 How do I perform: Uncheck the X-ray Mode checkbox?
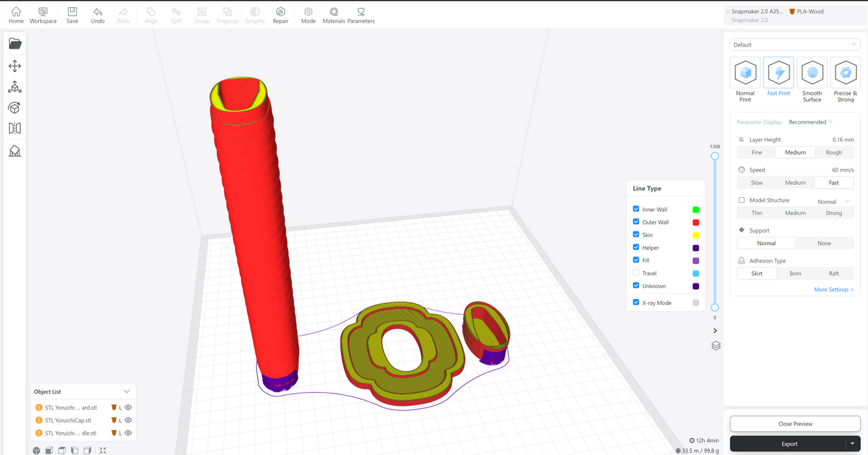tap(636, 302)
